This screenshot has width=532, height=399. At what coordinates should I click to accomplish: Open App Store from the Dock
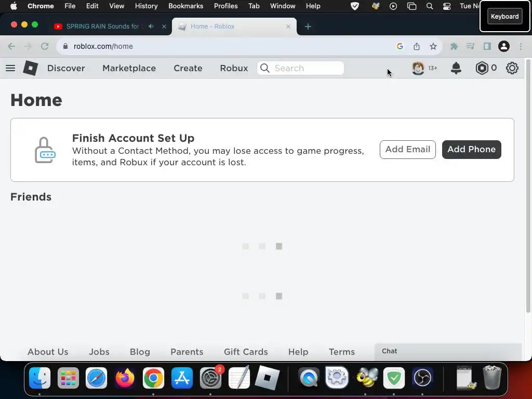tap(182, 378)
